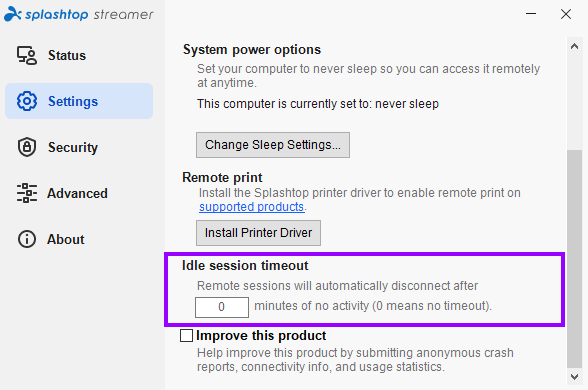Click the scrollbar down arrow
The width and height of the screenshot is (588, 390).
click(x=574, y=376)
